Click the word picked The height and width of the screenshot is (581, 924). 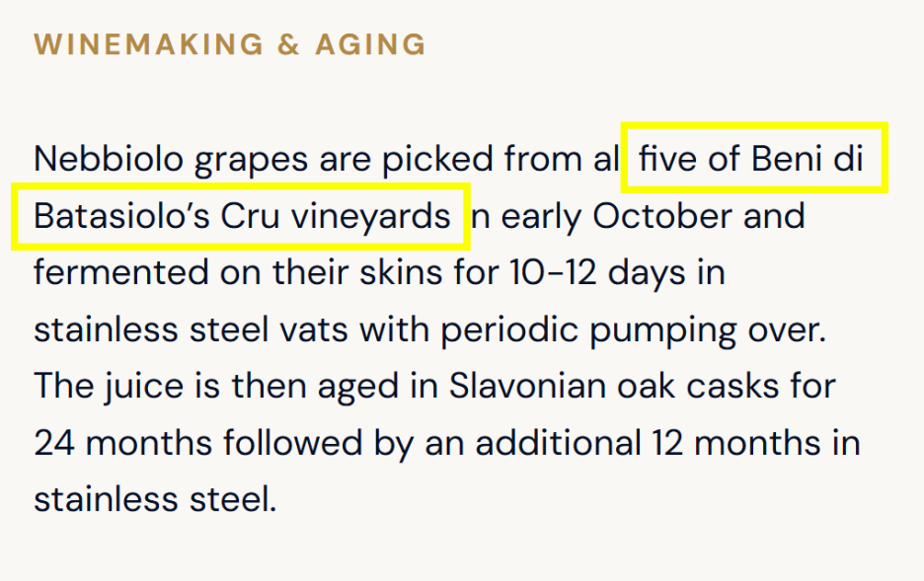point(437,159)
